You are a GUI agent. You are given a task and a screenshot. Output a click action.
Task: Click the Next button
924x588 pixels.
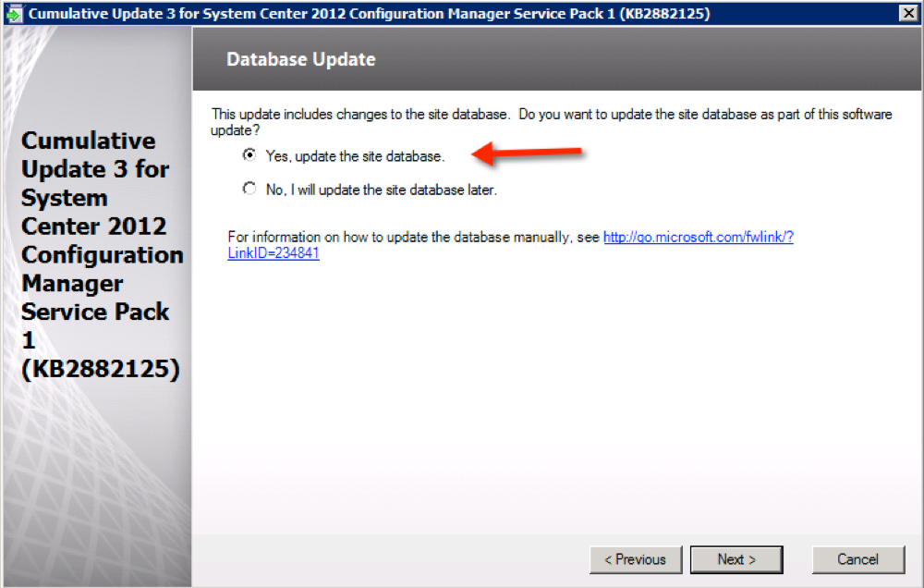click(x=736, y=559)
